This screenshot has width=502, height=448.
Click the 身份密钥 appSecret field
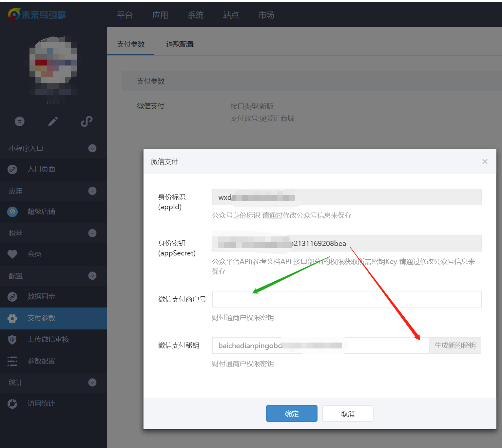347,243
